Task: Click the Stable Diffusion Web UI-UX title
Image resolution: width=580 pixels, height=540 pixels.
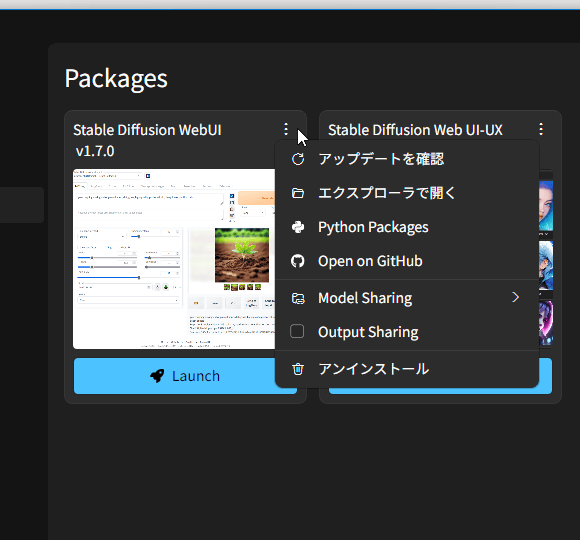Action: (415, 130)
